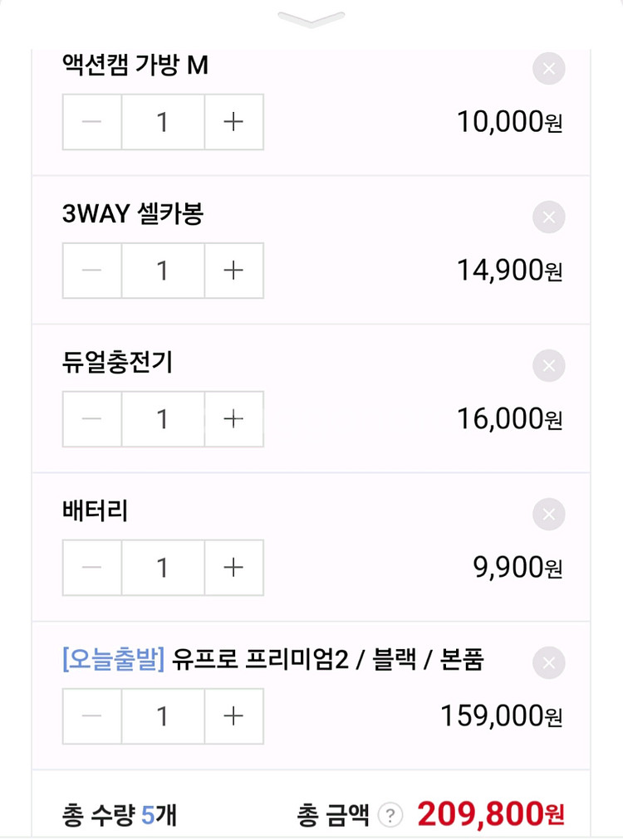Click the 총 금액 help question icon
The height and width of the screenshot is (840, 623).
pyautogui.click(x=390, y=816)
